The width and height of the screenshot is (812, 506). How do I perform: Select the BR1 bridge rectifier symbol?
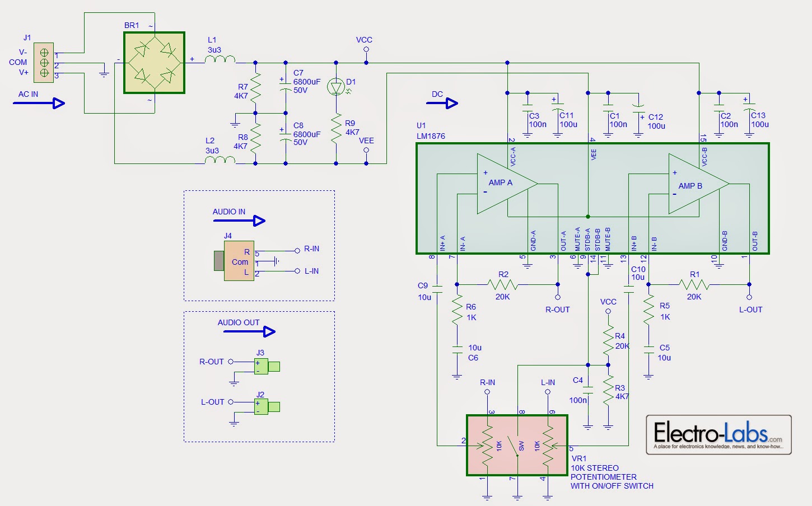pyautogui.click(x=153, y=63)
